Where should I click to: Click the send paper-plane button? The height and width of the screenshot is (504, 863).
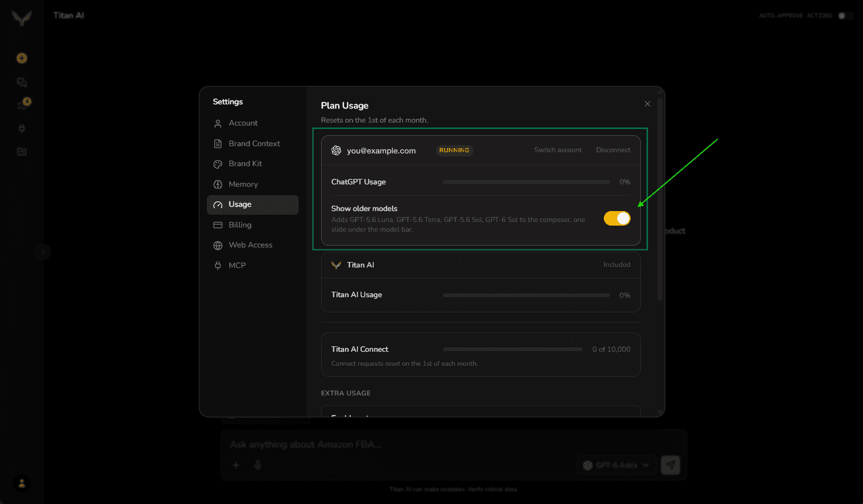pyautogui.click(x=671, y=465)
